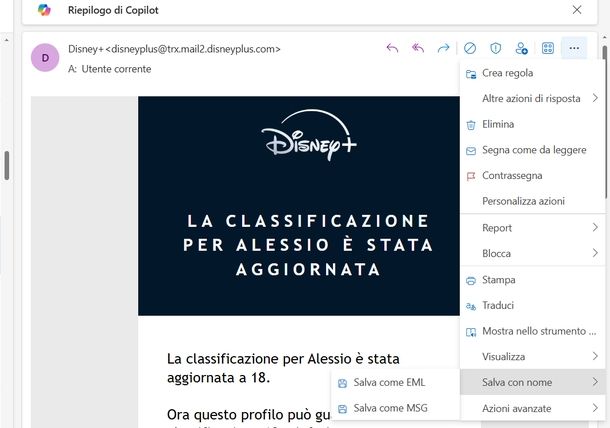
Task: Click the Forward arrow icon
Action: tap(444, 48)
